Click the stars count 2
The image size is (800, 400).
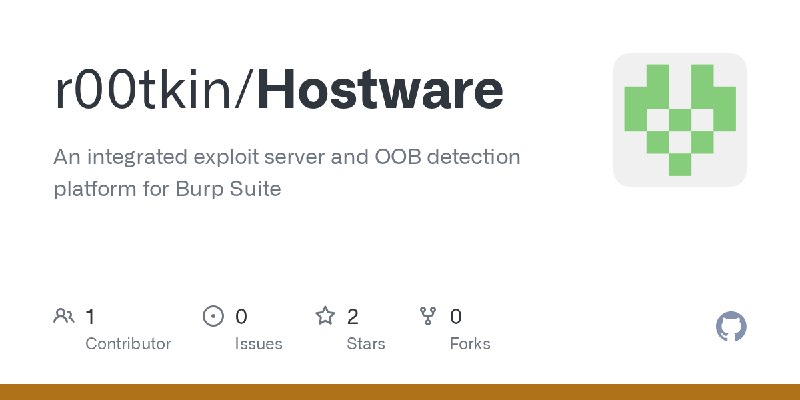[x=353, y=317]
